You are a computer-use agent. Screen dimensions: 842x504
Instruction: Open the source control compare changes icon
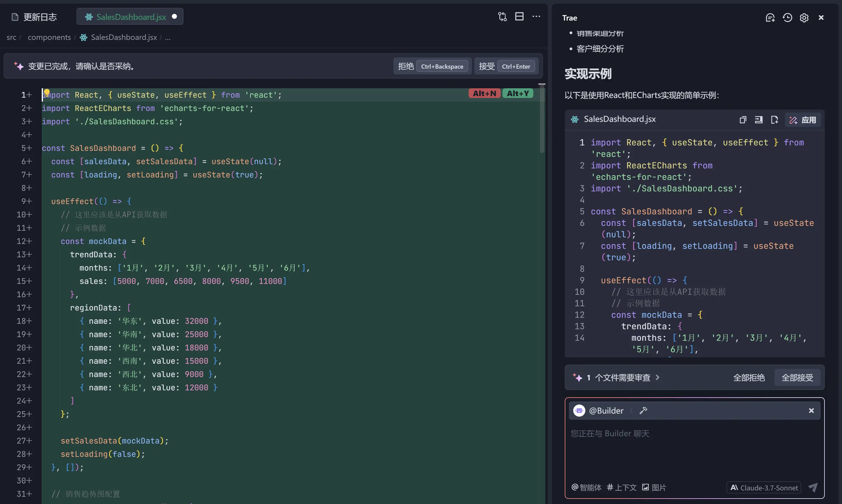tap(502, 17)
